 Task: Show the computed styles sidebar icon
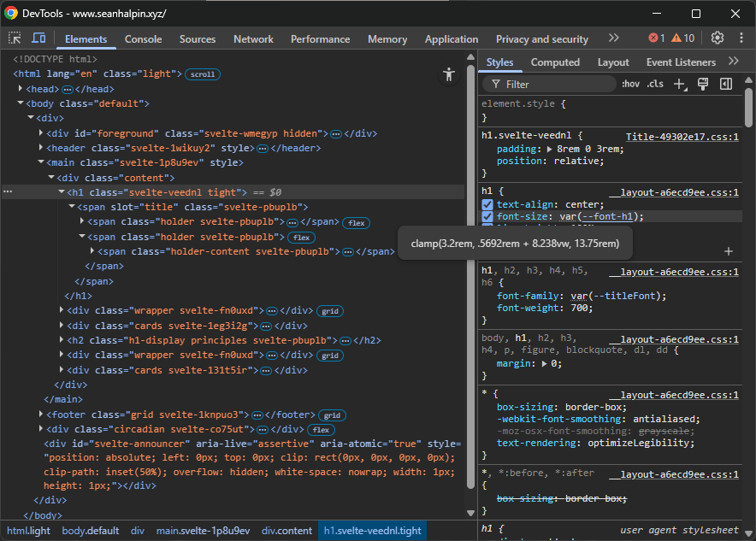coord(726,84)
